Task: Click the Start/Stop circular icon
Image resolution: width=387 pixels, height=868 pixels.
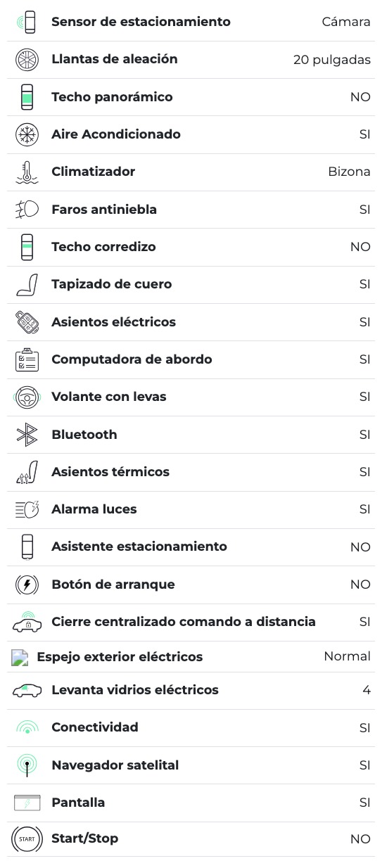Action: pyautogui.click(x=27, y=838)
